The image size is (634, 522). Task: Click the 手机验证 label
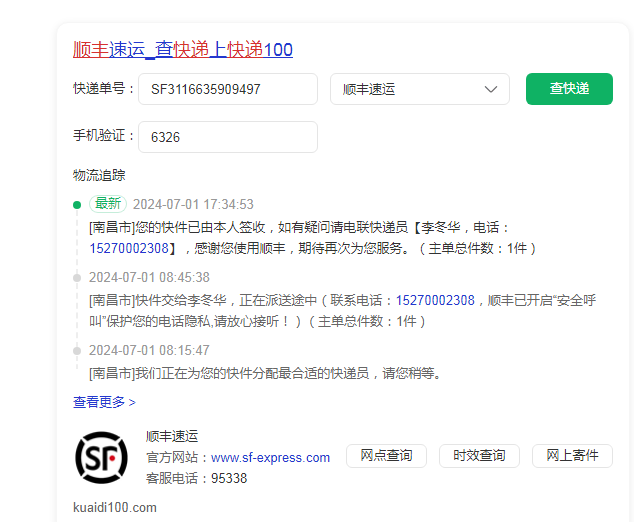click(x=104, y=135)
